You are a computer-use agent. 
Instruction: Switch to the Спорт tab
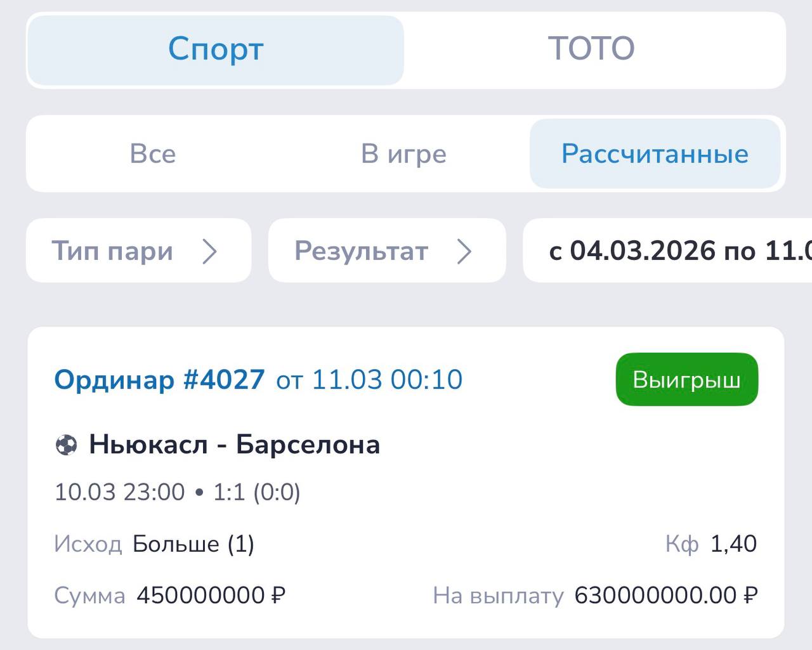tap(216, 49)
